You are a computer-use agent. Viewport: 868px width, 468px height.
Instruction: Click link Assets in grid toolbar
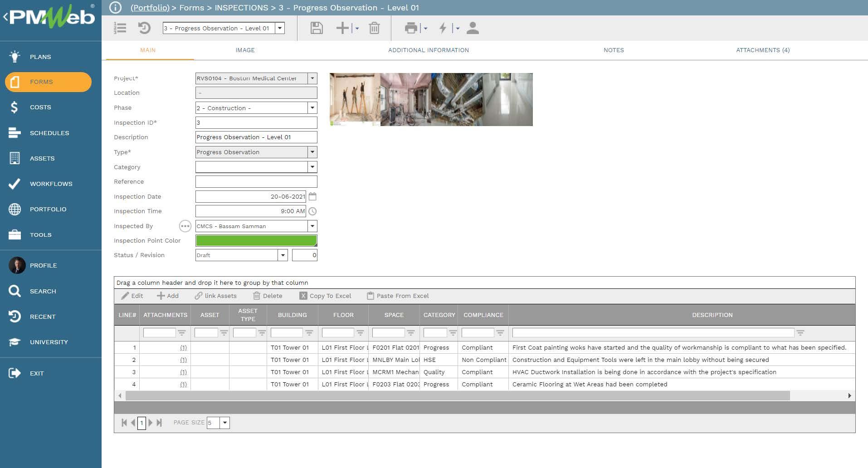[215, 296]
